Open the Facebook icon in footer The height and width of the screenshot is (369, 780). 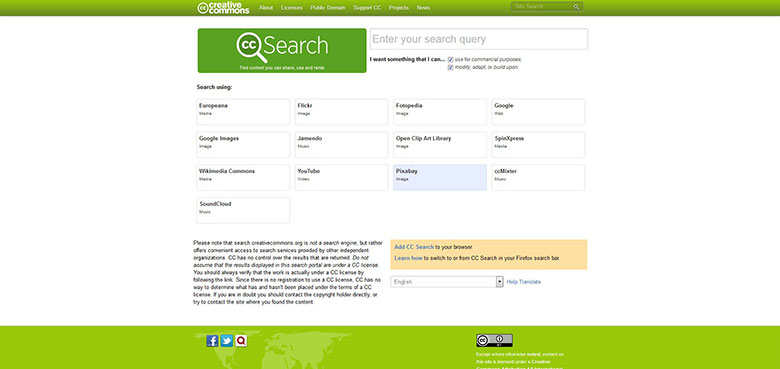coord(212,341)
